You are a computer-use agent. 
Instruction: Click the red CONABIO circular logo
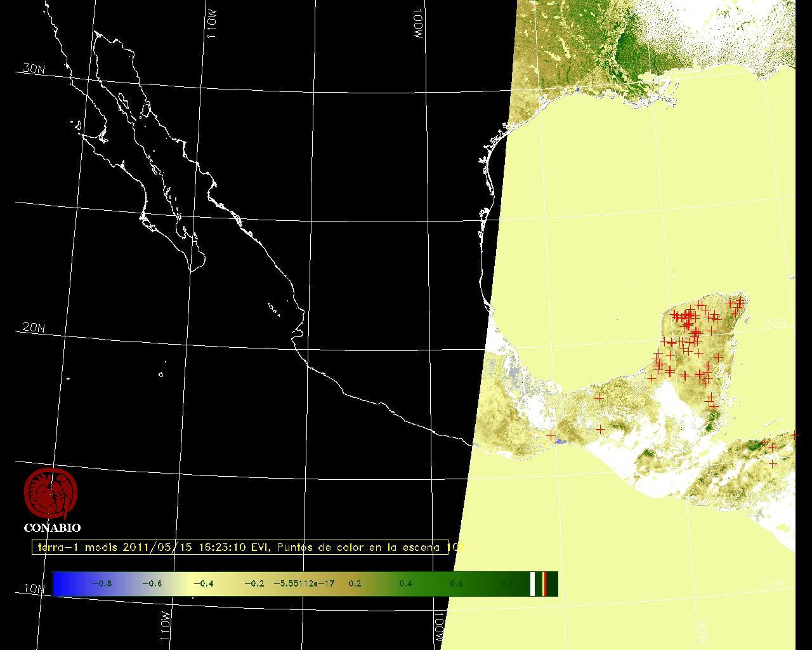pyautogui.click(x=51, y=494)
